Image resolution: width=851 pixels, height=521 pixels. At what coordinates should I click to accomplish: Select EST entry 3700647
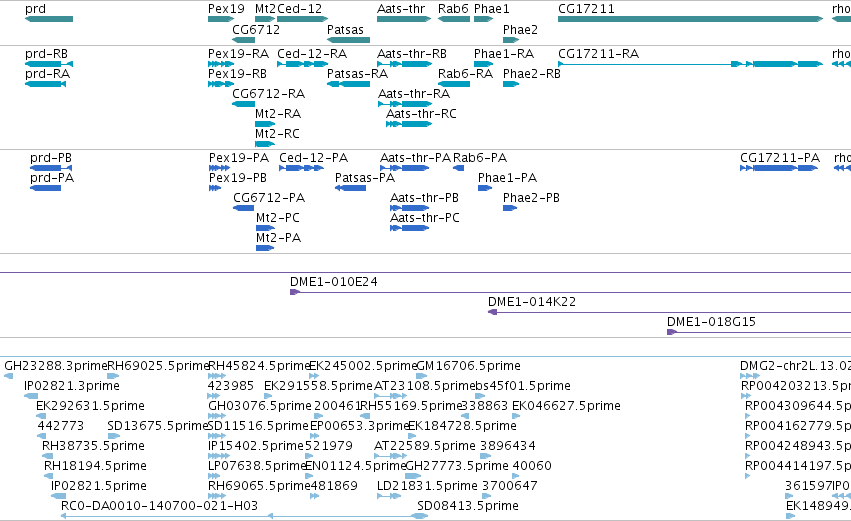coord(510,487)
